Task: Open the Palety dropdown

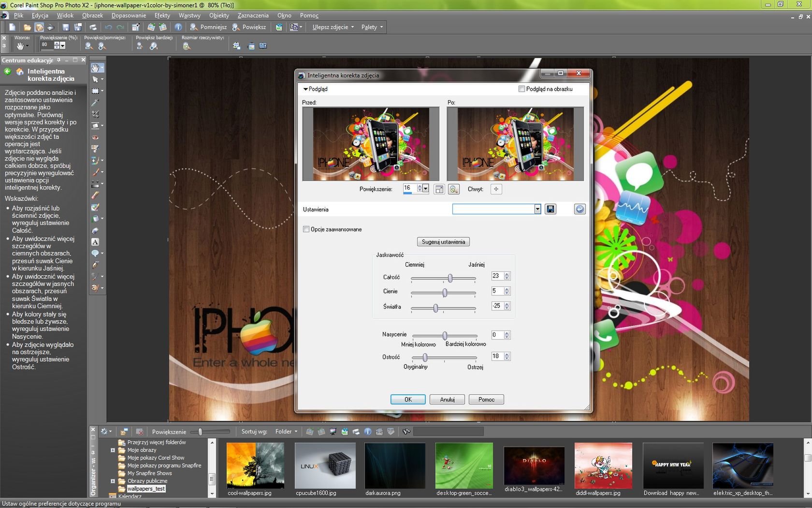Action: (x=372, y=27)
